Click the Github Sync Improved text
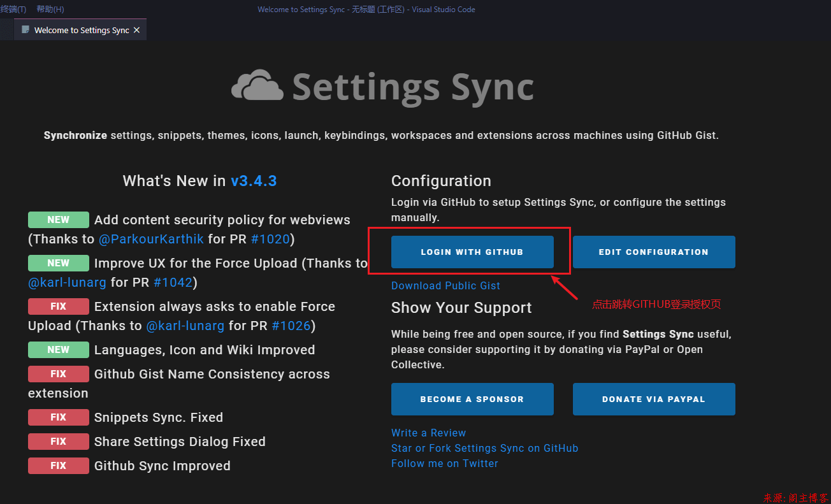831x504 pixels. [x=163, y=466]
